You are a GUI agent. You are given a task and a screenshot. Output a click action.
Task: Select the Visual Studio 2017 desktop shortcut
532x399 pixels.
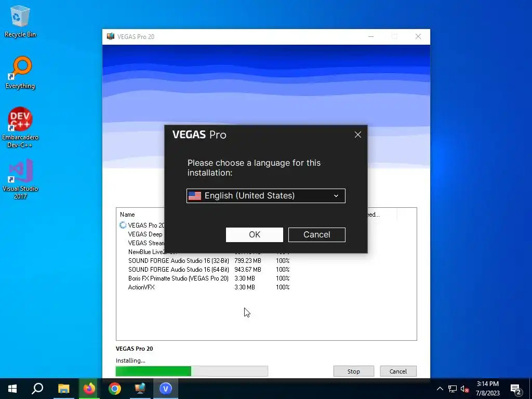[20, 179]
